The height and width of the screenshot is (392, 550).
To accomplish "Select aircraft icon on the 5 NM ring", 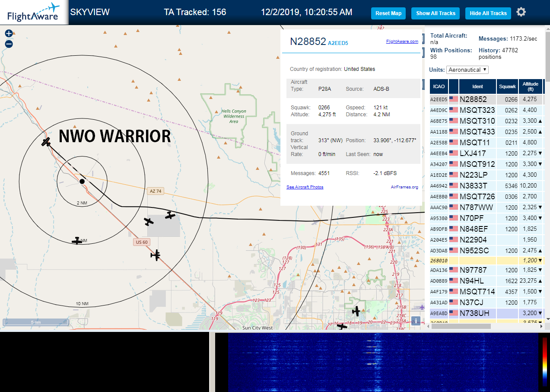I will coord(77,241).
